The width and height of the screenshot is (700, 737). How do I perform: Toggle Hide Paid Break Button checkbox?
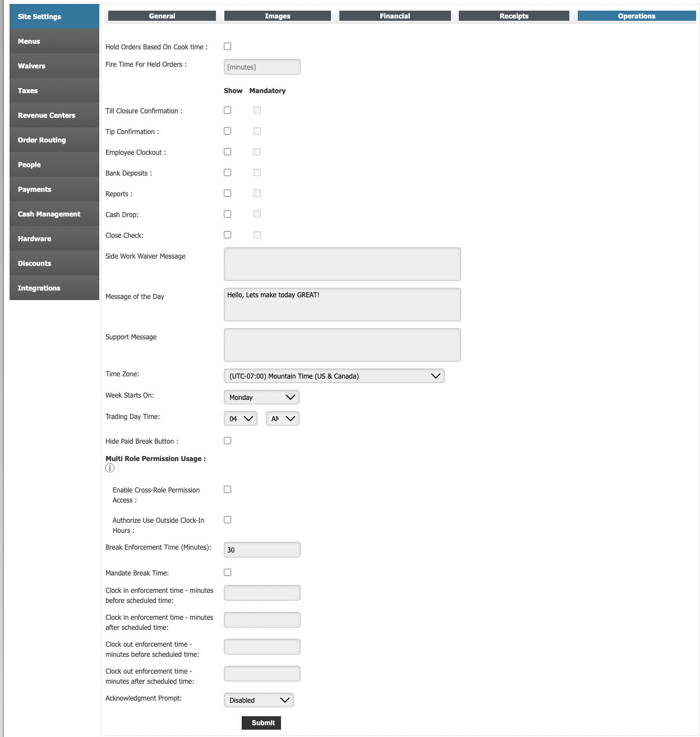pos(227,441)
